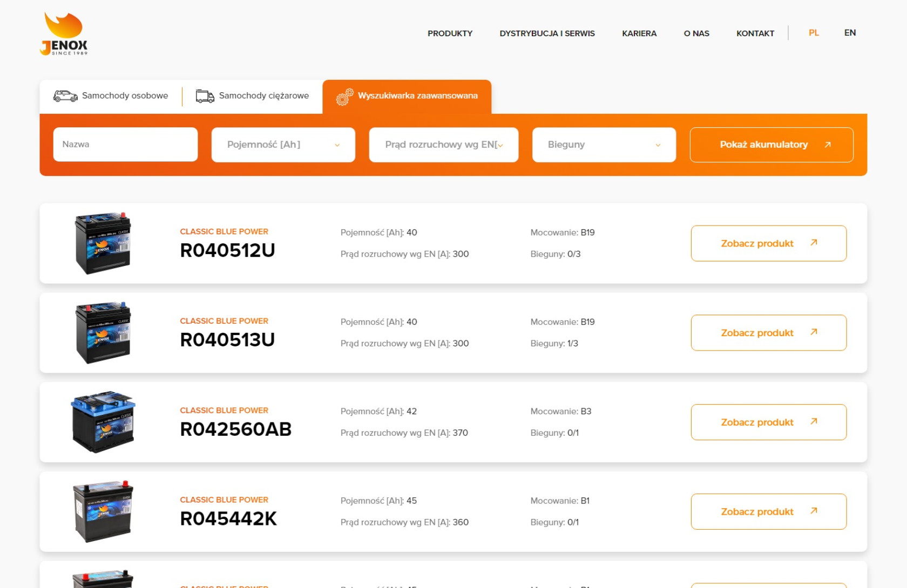
Task: Expand the Prąd rozruchowy wg EN dropdown
Action: pyautogui.click(x=443, y=145)
